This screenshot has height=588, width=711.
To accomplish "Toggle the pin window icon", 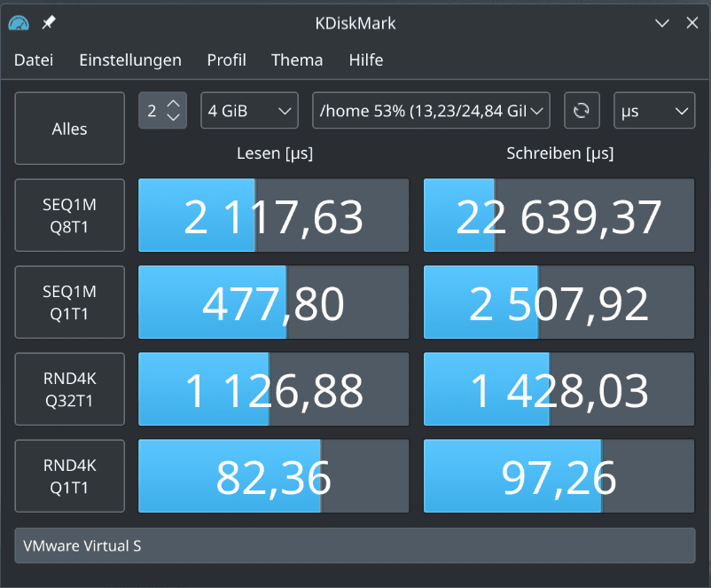I will click(x=49, y=22).
